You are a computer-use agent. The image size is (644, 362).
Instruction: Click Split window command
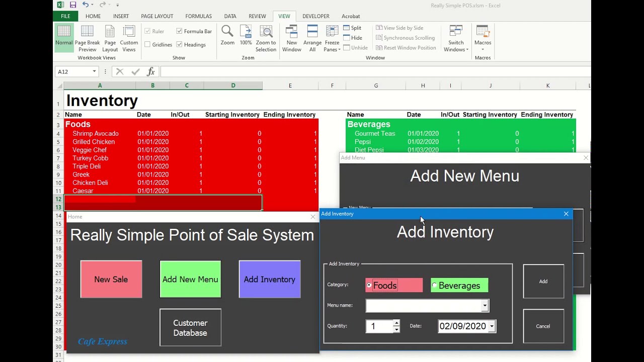352,28
